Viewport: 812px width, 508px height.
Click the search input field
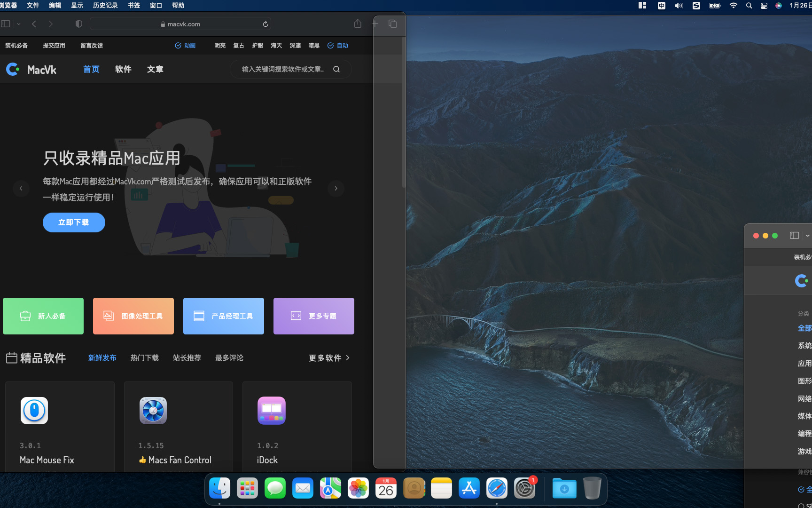[282, 69]
